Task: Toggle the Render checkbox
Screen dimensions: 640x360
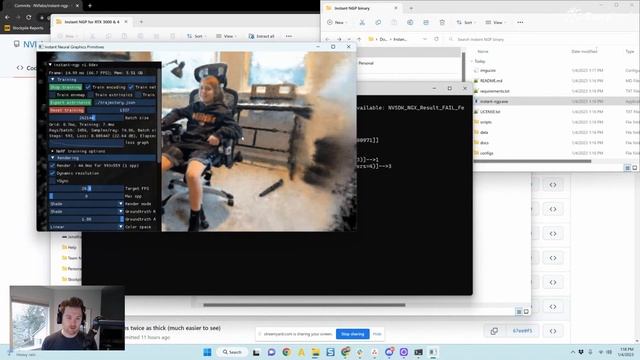Action: point(52,165)
